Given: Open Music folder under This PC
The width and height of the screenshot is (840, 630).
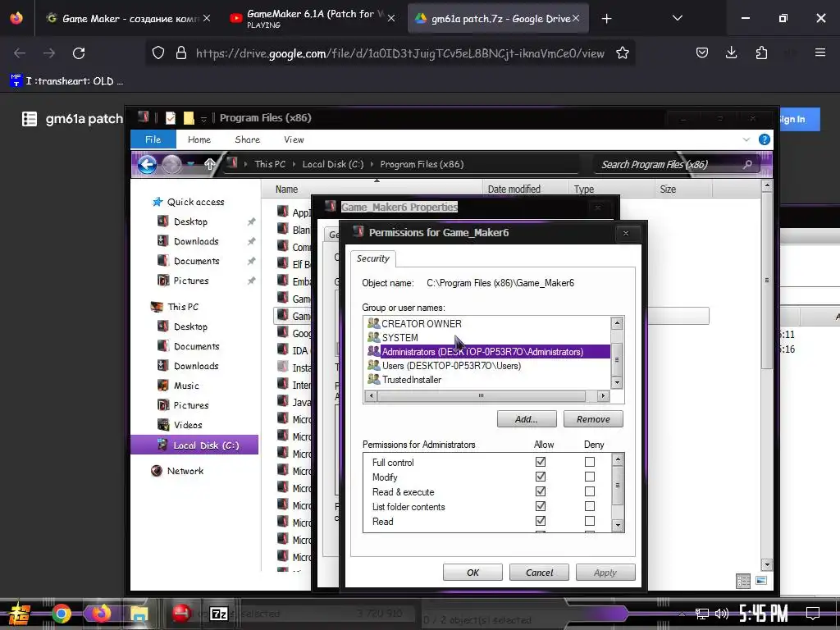Looking at the screenshot, I should click(x=186, y=386).
